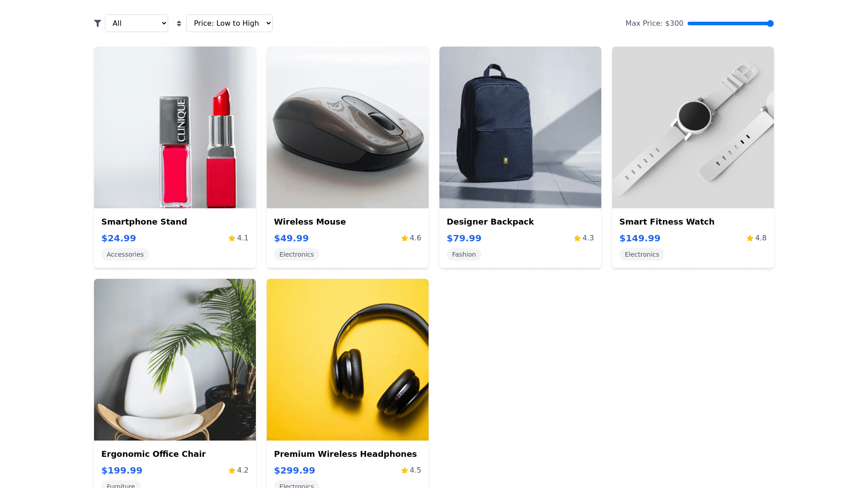This screenshot has height=488, width=868.
Task: Click the Premium Wireless Headphones rating star
Action: point(405,470)
